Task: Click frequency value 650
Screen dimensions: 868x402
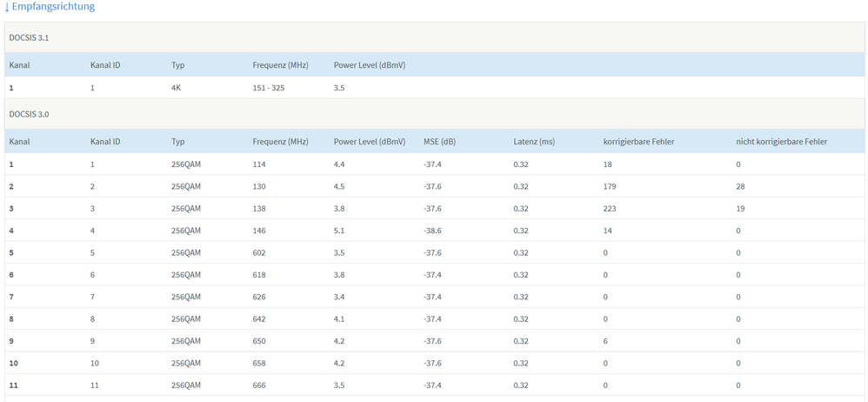Action: coord(259,341)
